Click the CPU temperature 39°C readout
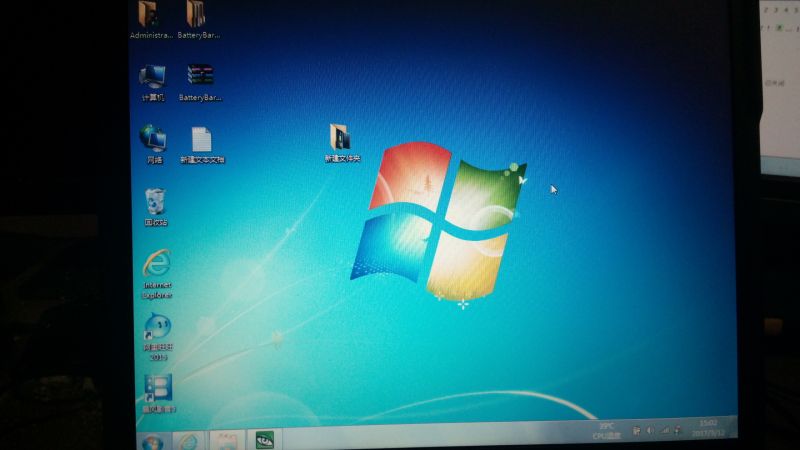Viewport: 800px width, 450px height. pyautogui.click(x=607, y=431)
